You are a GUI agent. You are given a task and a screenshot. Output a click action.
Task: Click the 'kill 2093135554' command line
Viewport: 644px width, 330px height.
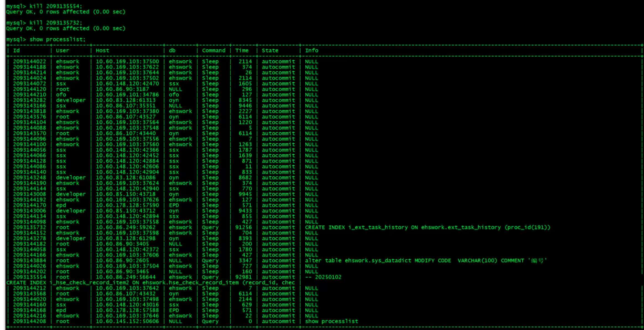[x=44, y=6]
